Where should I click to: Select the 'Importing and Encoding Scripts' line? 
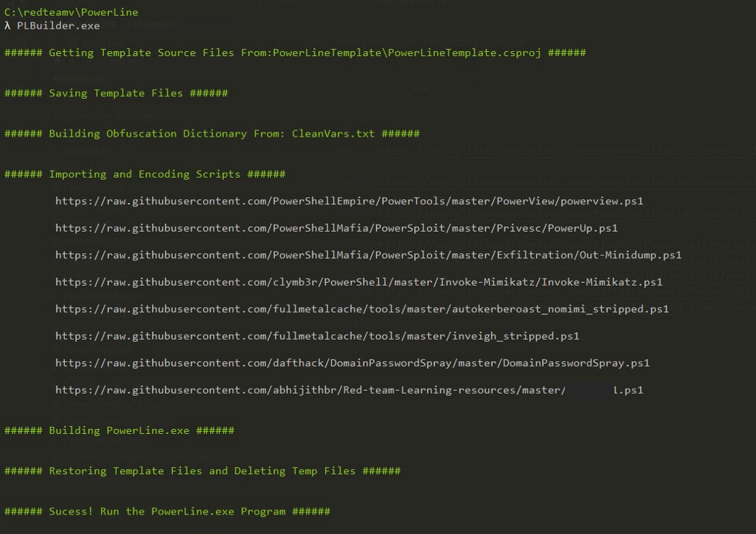coord(145,174)
